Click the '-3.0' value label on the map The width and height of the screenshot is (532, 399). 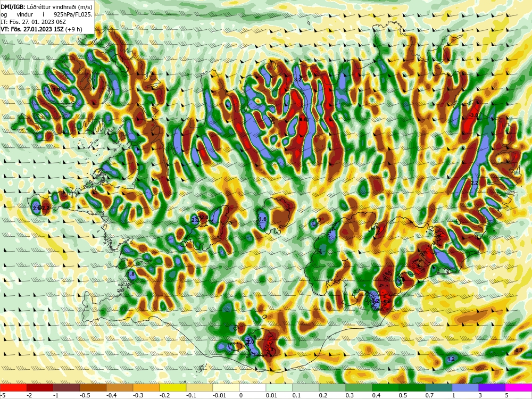click(473, 115)
